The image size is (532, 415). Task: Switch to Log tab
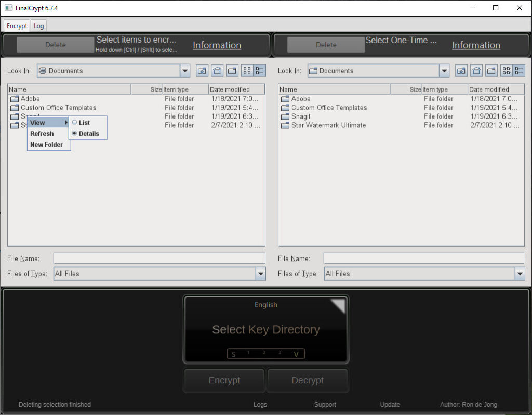pos(38,26)
